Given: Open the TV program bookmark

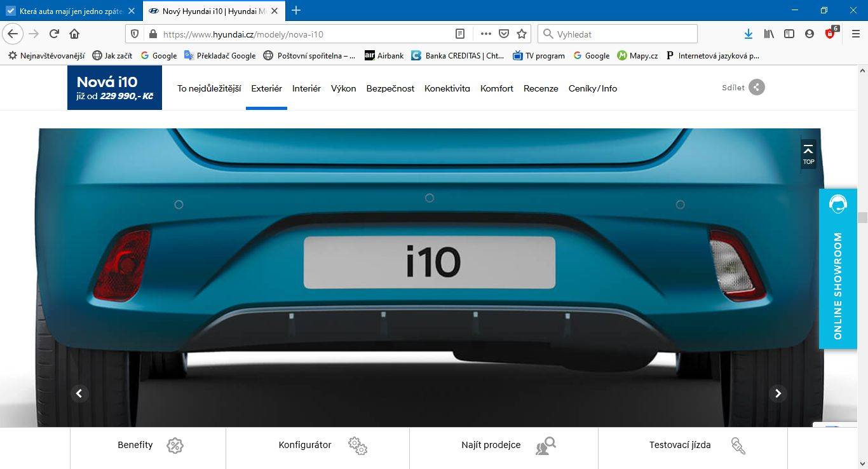Looking at the screenshot, I should point(539,55).
